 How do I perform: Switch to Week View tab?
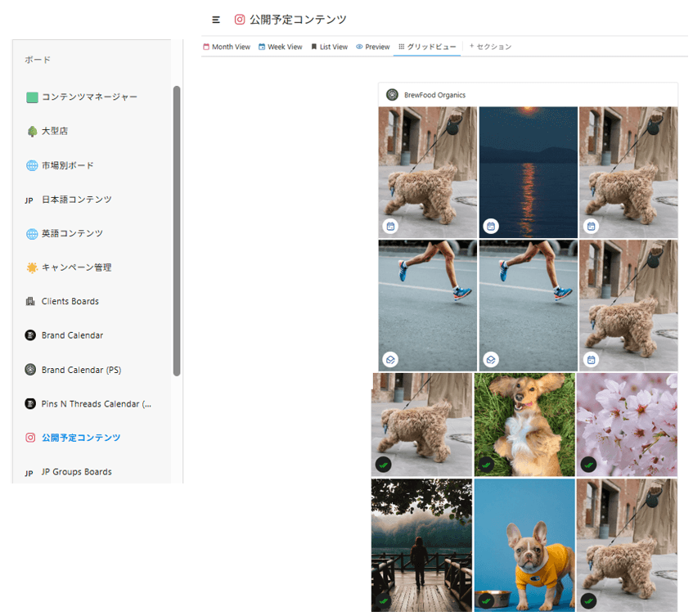coord(280,47)
